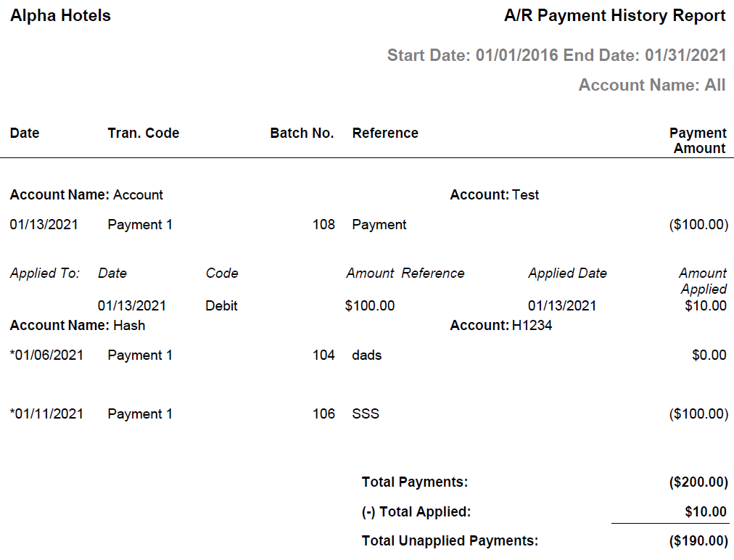Viewport: 734px width, 560px height.
Task: Click the Payment Amount column header
Action: coord(698,140)
